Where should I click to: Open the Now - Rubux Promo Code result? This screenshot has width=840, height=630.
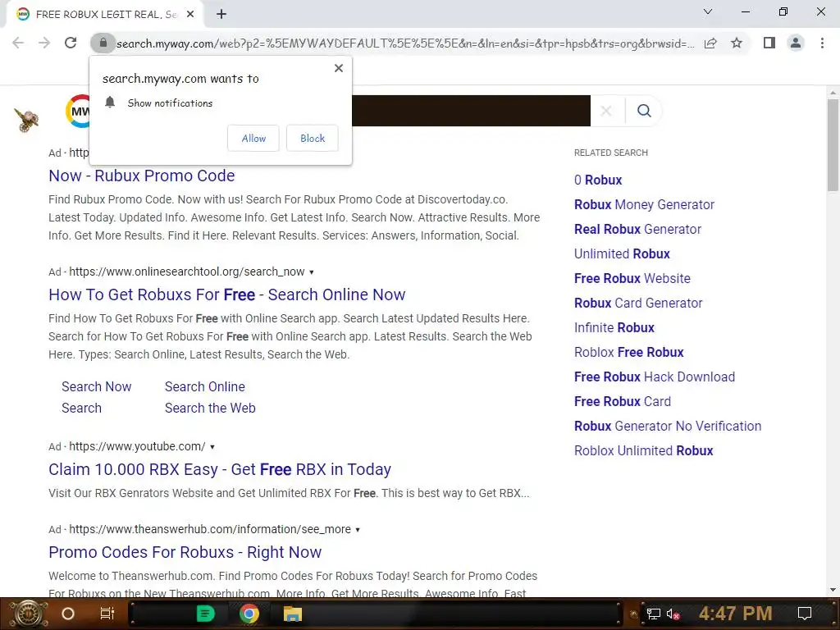(x=141, y=176)
